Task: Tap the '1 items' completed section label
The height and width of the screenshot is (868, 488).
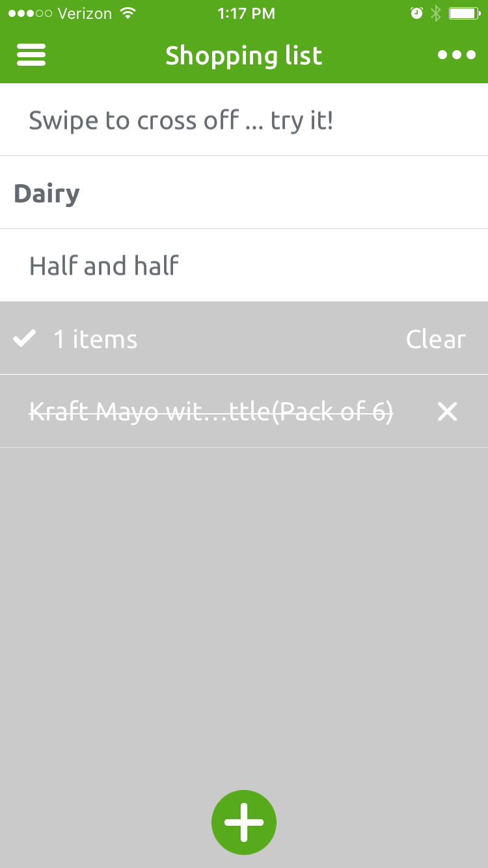Action: (96, 339)
